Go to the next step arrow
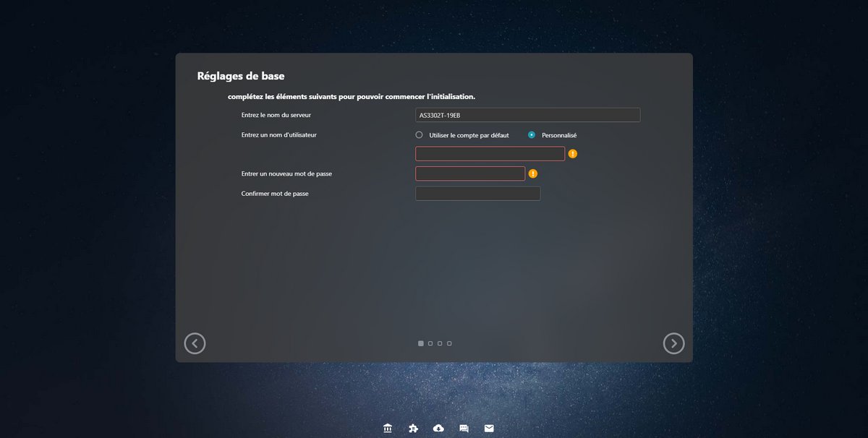 [x=673, y=343]
